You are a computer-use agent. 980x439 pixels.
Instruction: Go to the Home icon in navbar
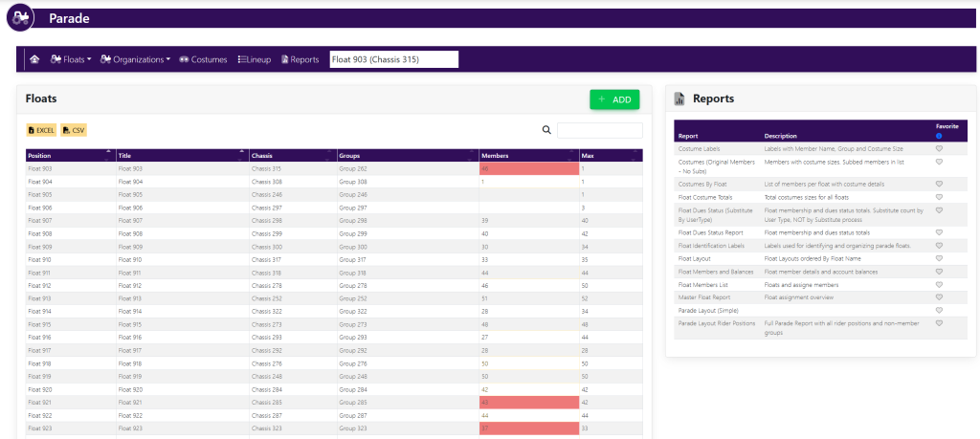pos(34,59)
